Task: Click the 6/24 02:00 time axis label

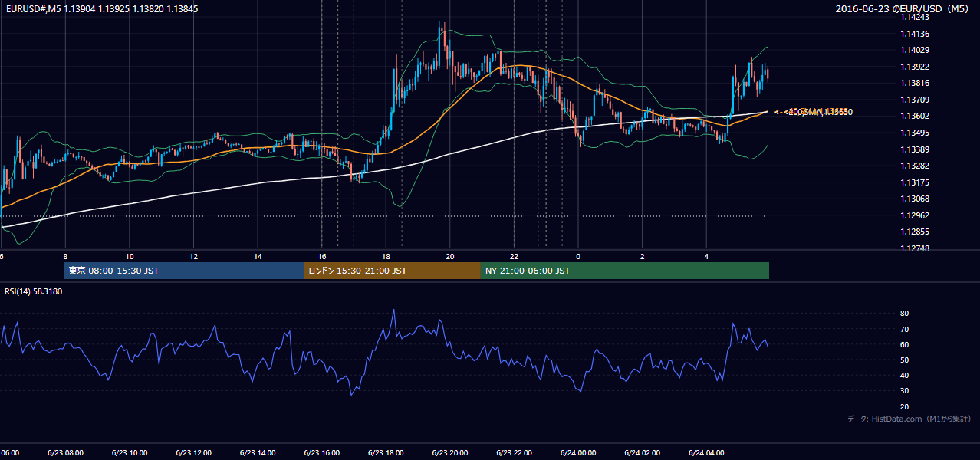Action: click(643, 453)
